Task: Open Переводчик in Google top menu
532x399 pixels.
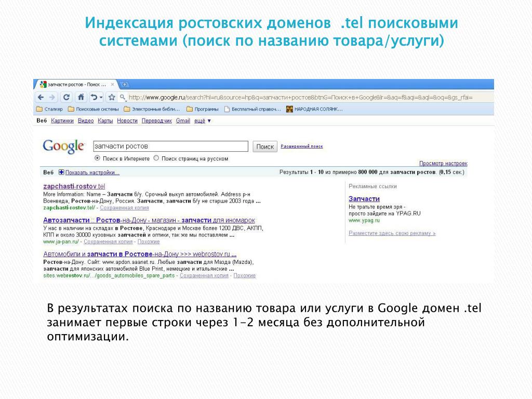Action: click(x=157, y=121)
